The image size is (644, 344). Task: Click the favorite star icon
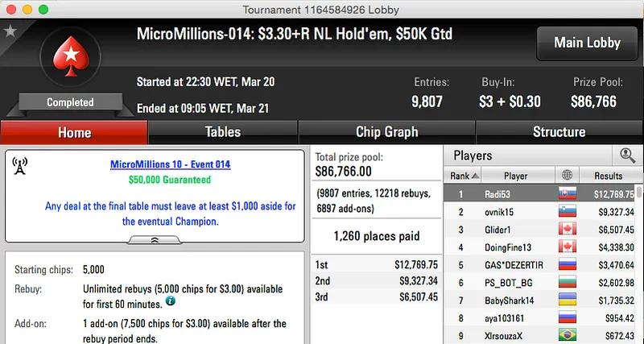tap(10, 31)
